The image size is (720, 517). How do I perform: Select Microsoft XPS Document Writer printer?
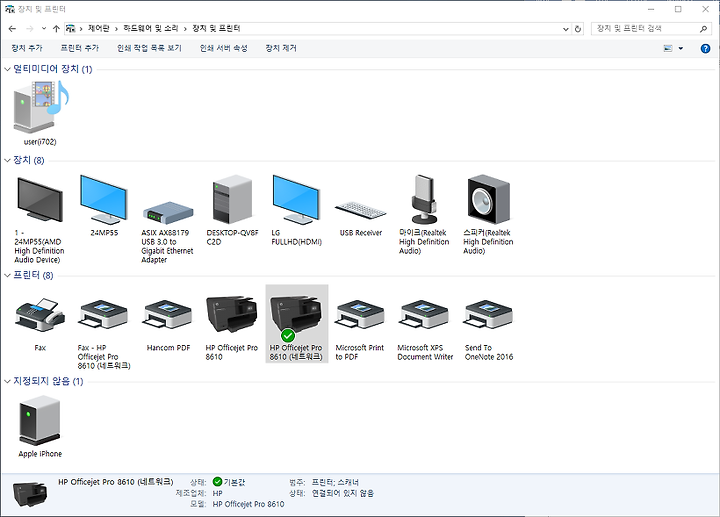pyautogui.click(x=424, y=315)
